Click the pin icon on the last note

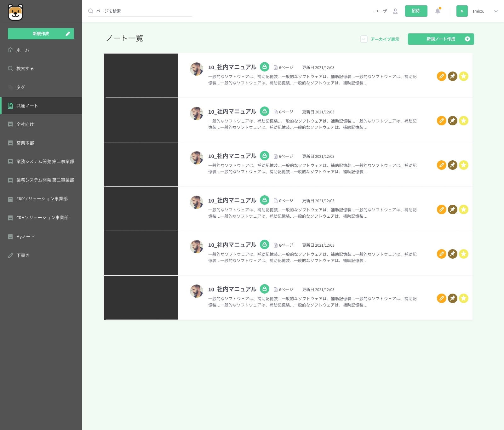click(x=452, y=298)
